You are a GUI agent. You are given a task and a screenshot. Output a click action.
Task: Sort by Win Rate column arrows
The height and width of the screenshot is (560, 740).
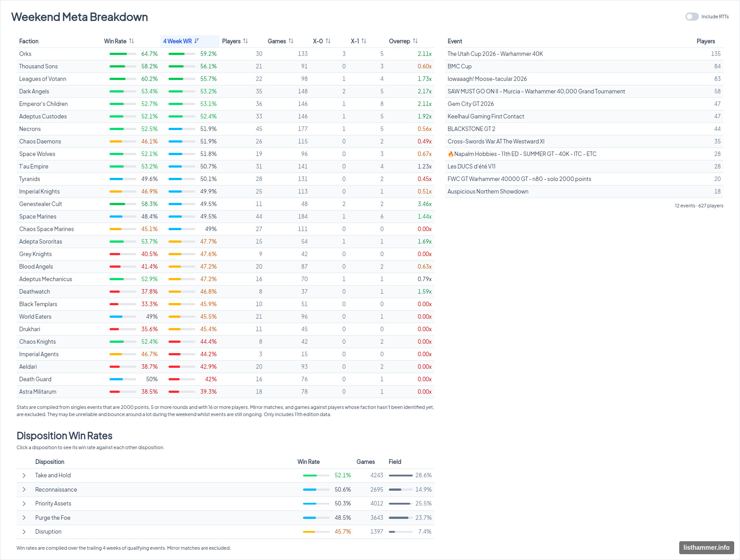pos(131,41)
